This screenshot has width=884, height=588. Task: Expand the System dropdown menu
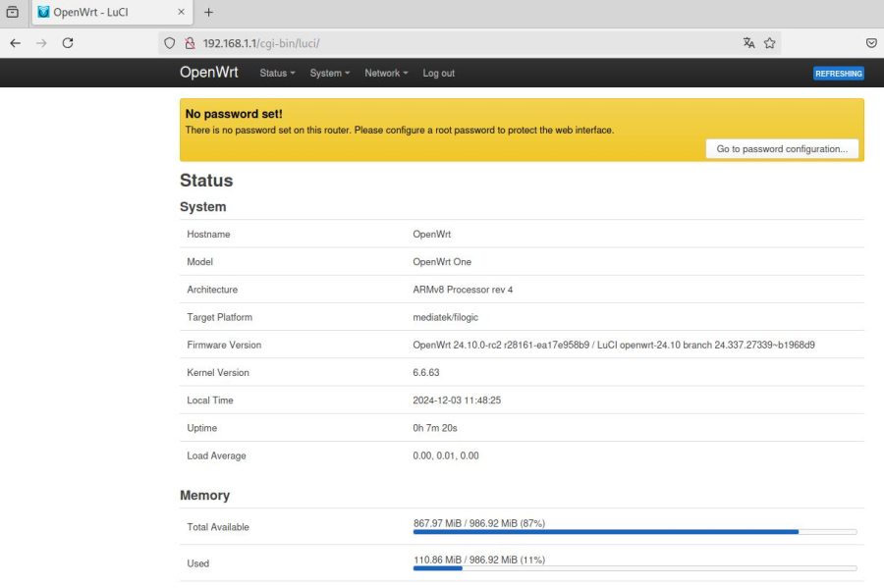[x=329, y=74]
